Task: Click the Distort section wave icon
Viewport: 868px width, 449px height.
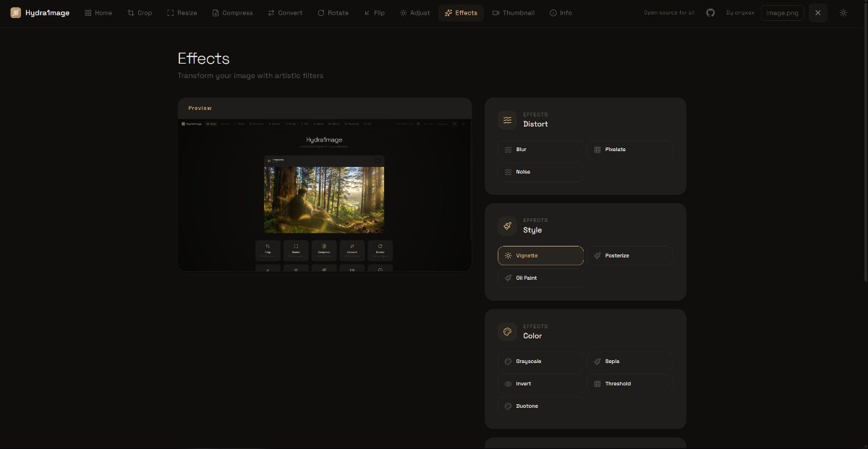Action: (507, 120)
